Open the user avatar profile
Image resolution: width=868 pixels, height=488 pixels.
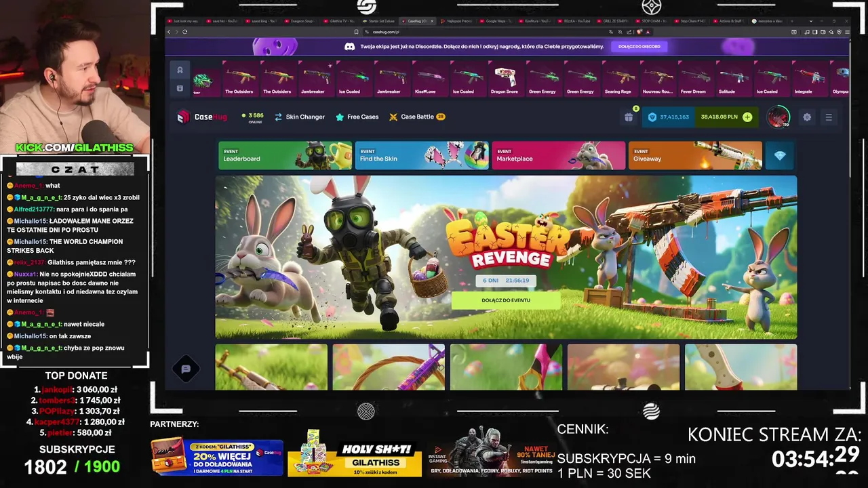coord(778,117)
